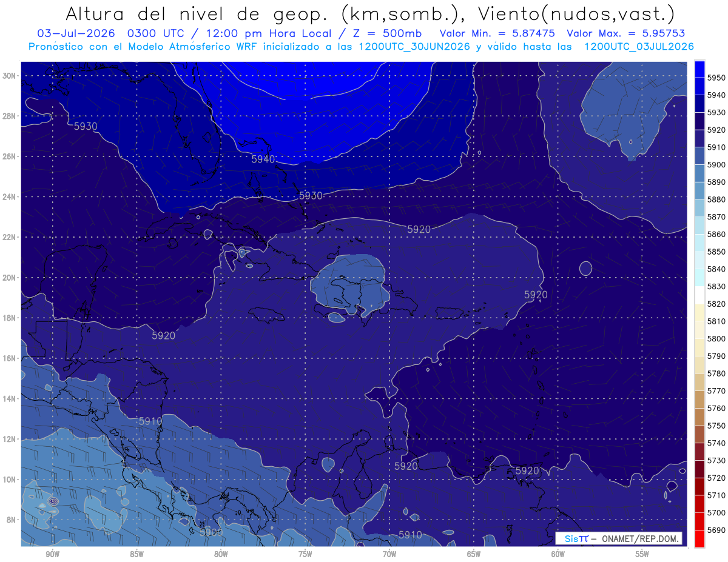Click the '22N' latitude axis label
Viewport: 728px width, 562px height.
point(9,237)
